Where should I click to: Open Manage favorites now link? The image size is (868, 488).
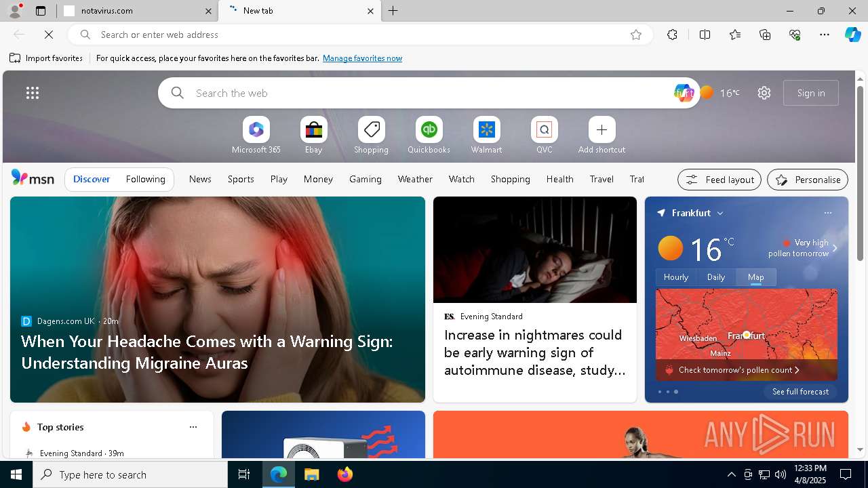point(362,58)
